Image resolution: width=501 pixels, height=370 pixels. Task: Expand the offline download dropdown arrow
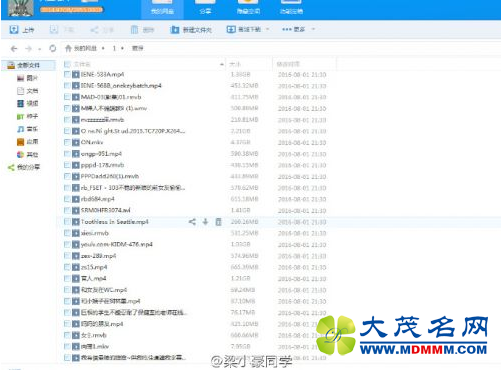[x=267, y=29]
